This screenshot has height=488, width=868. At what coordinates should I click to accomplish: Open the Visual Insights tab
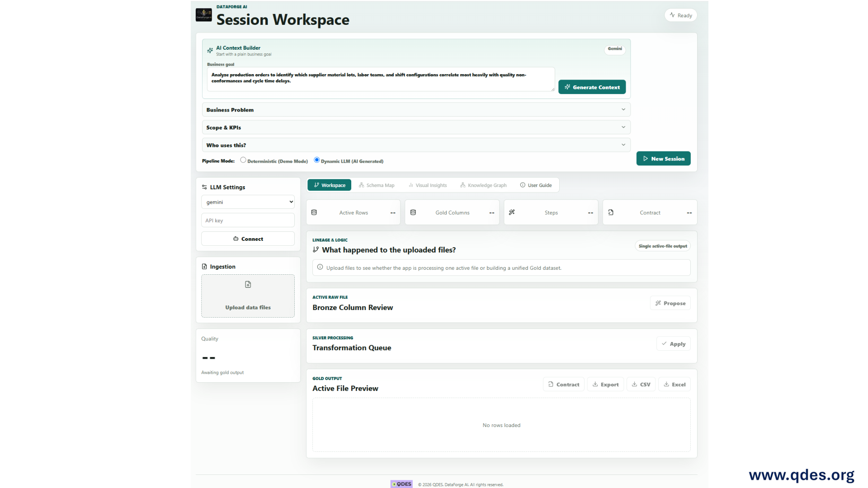point(427,185)
